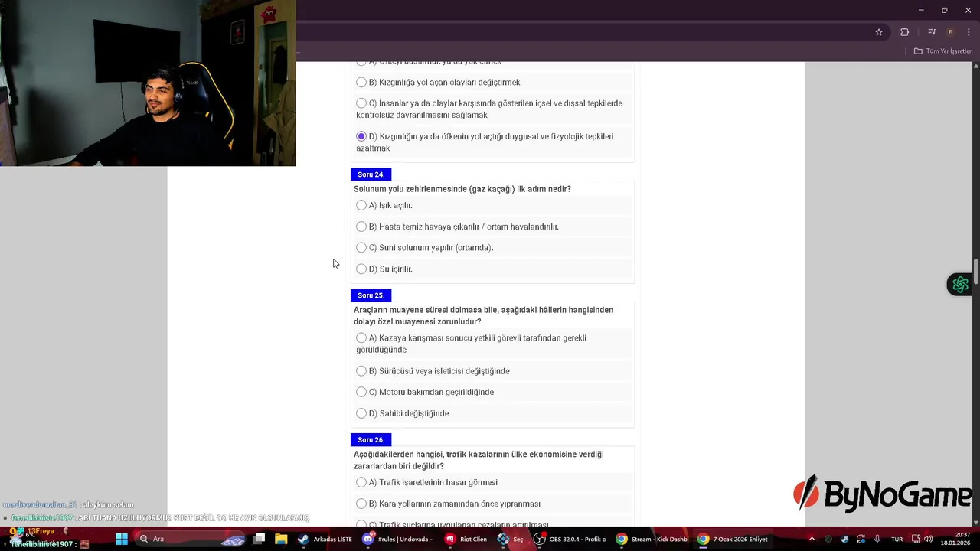Image resolution: width=980 pixels, height=551 pixels.
Task: Choose D) Sahibi değiştiğinde
Action: 361,413
